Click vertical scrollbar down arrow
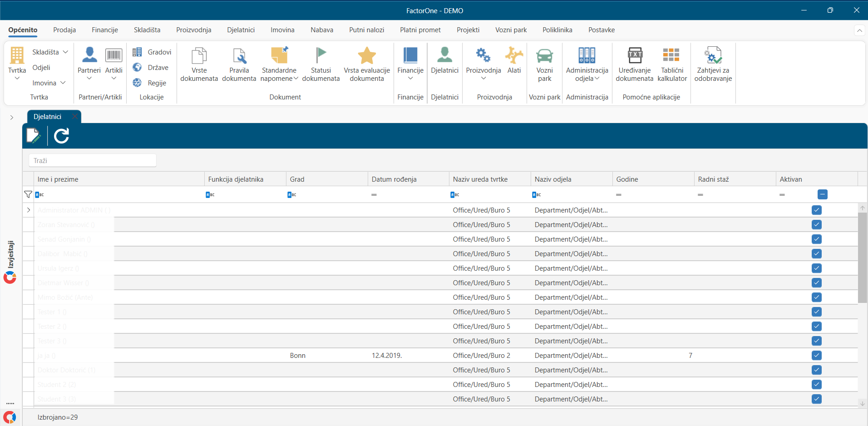 [x=862, y=403]
